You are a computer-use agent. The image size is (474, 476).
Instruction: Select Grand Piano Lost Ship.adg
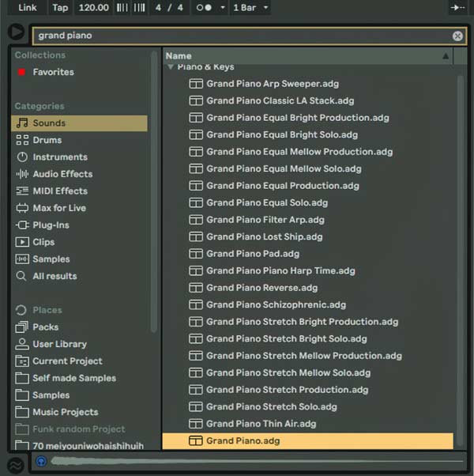click(308, 236)
